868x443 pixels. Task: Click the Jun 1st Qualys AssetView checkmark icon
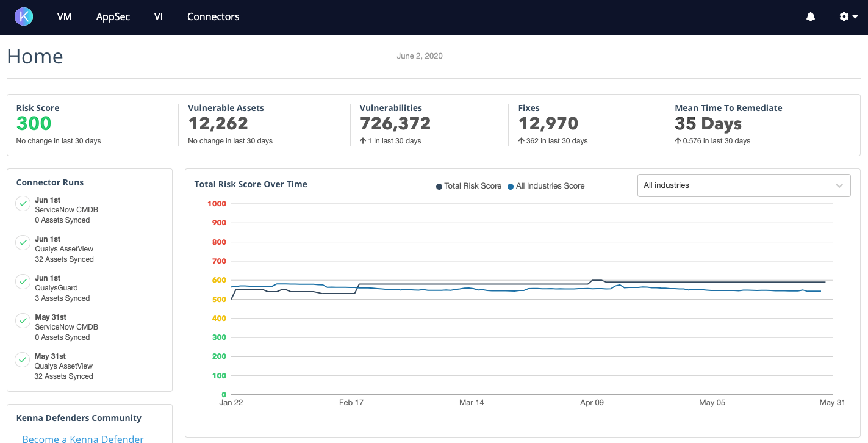click(23, 242)
